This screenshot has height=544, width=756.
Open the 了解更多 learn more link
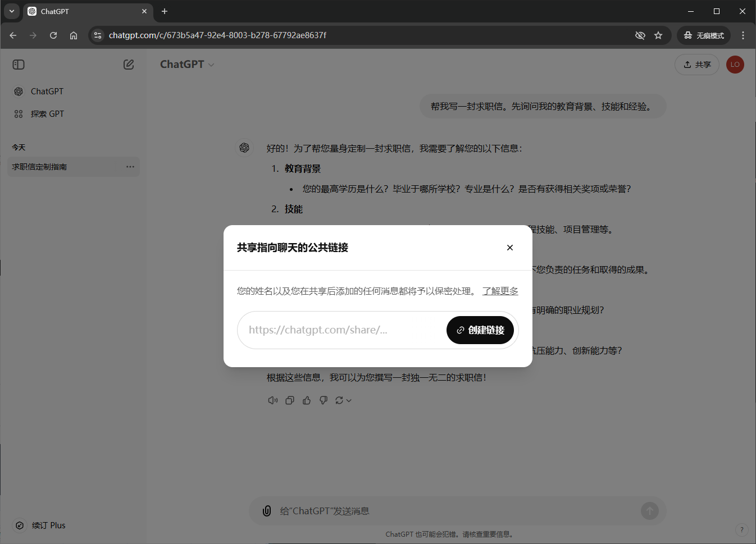(500, 291)
